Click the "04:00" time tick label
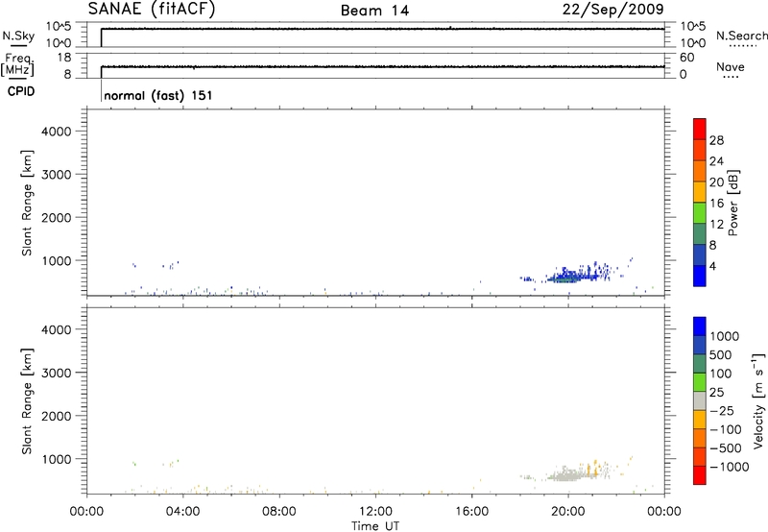The height and width of the screenshot is (532, 768). click(182, 512)
